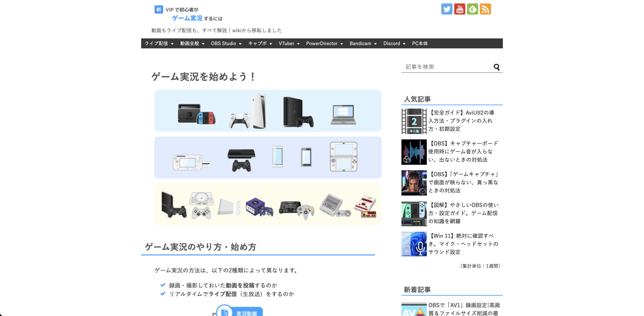Select the Nintendo Switch console image
Viewport: 644px width, 316px height.
(197, 114)
